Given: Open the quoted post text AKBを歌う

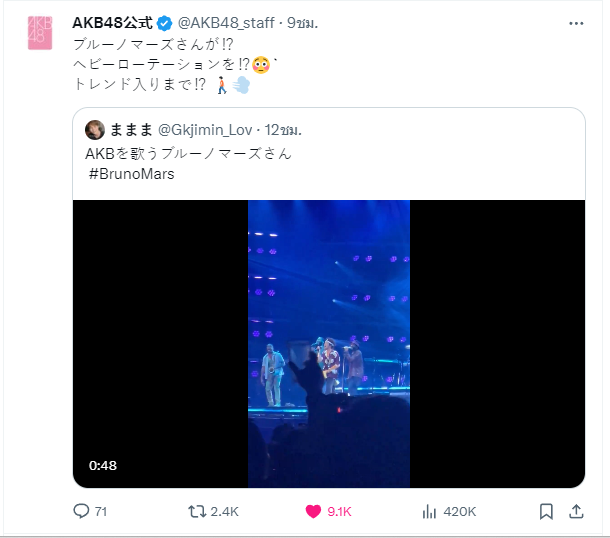Looking at the screenshot, I should pyautogui.click(x=188, y=154).
